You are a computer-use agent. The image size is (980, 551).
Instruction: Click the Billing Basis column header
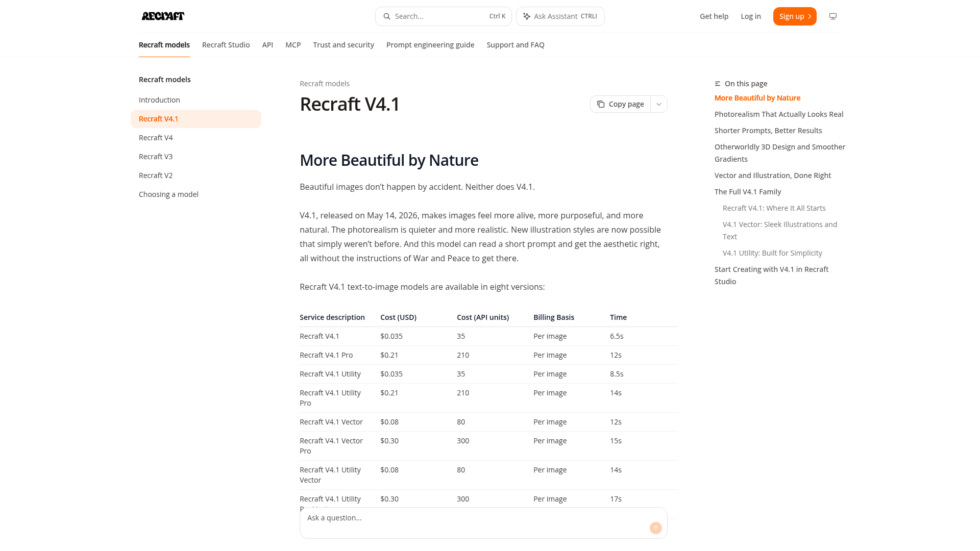[x=554, y=317]
